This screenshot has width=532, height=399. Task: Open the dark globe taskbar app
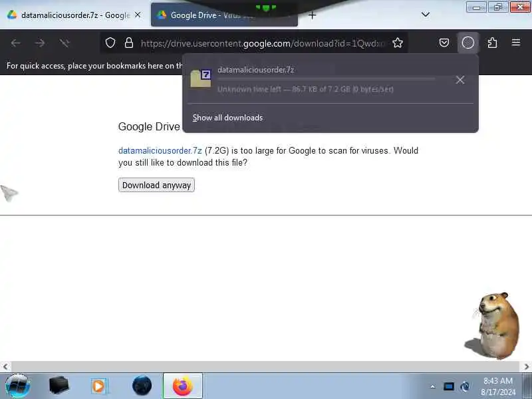point(142,386)
